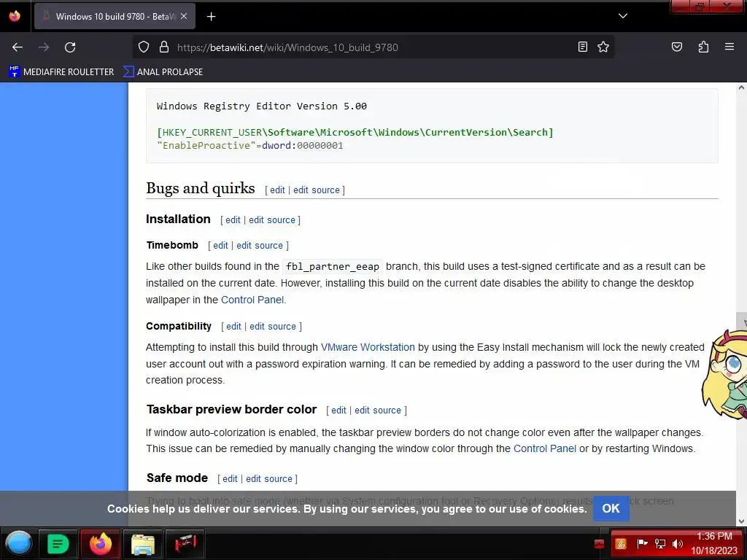Bookmark this page with the star
This screenshot has width=747, height=560.
click(603, 47)
